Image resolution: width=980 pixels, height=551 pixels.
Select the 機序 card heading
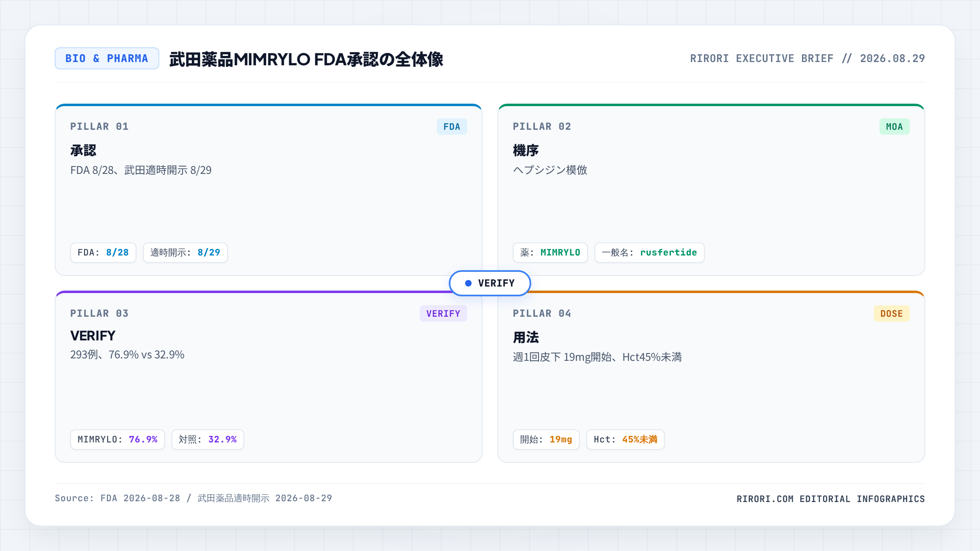(x=526, y=150)
